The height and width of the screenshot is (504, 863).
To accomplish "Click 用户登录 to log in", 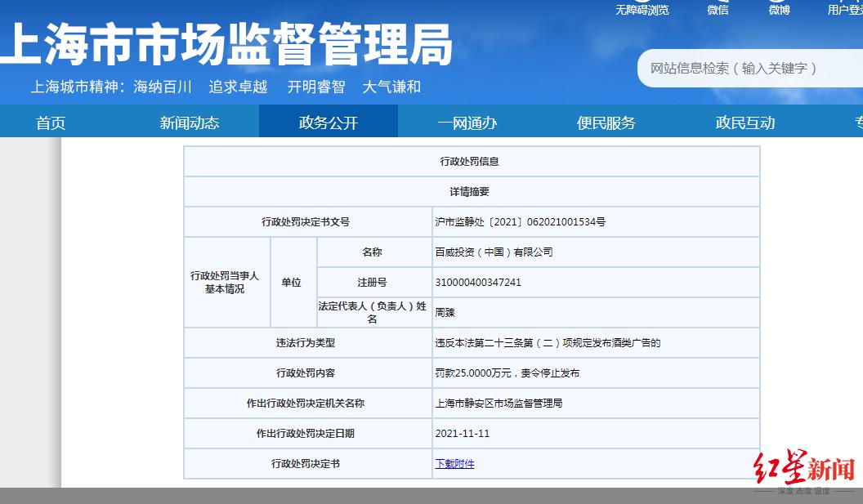I will [x=844, y=10].
